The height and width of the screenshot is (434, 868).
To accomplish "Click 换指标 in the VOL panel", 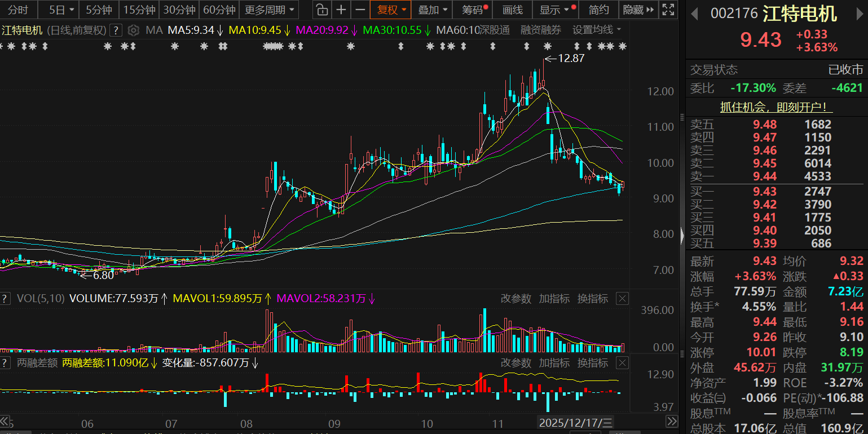I will pyautogui.click(x=592, y=299).
